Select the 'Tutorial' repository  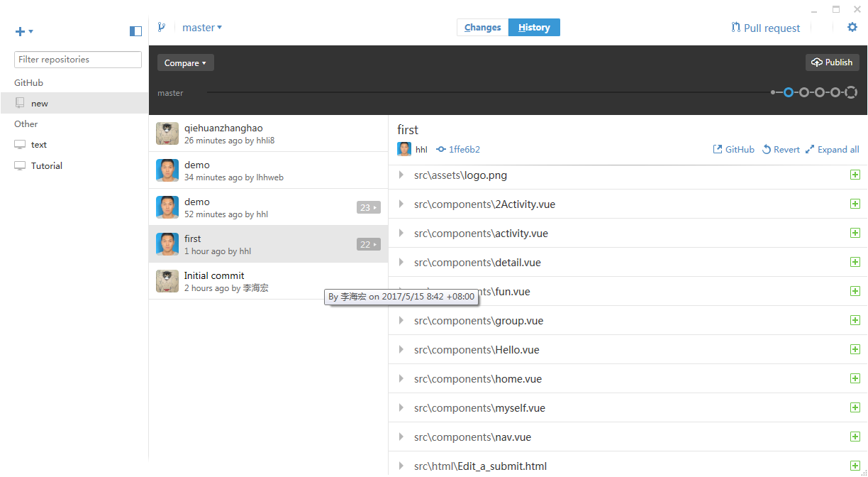(x=74, y=165)
